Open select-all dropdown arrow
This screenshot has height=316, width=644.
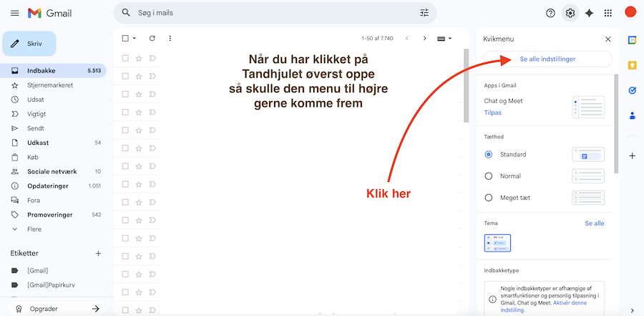(135, 38)
